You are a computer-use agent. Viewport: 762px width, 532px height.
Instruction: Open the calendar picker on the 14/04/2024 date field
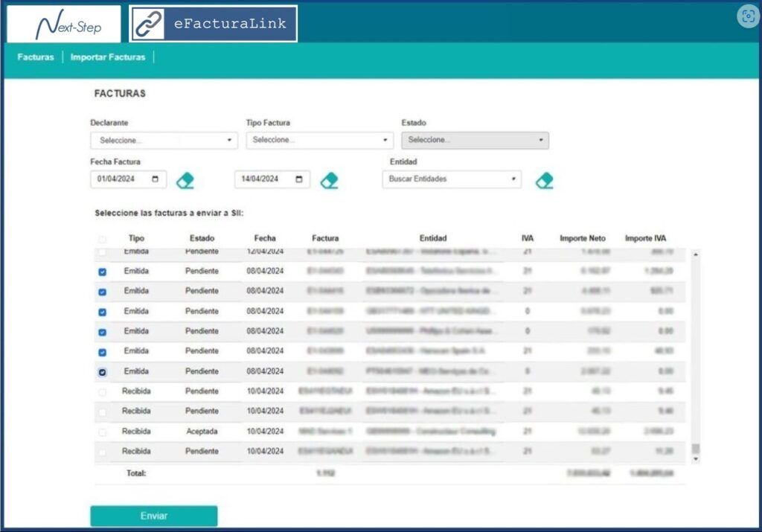click(x=299, y=179)
